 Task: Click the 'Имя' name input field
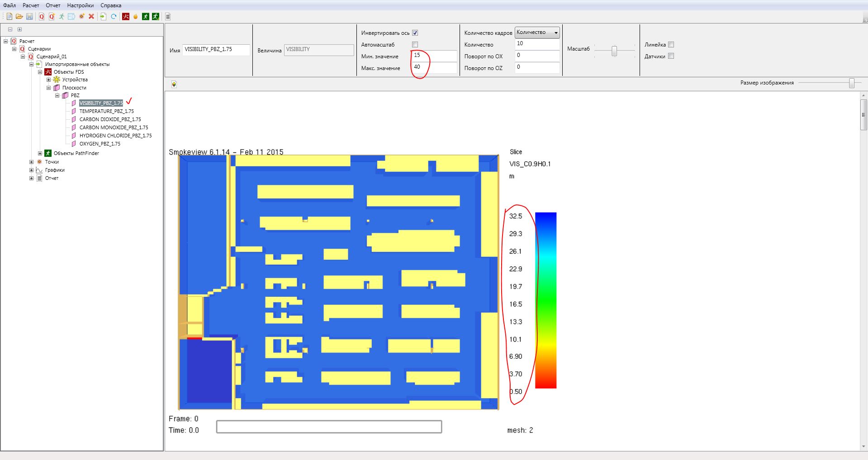click(x=216, y=50)
